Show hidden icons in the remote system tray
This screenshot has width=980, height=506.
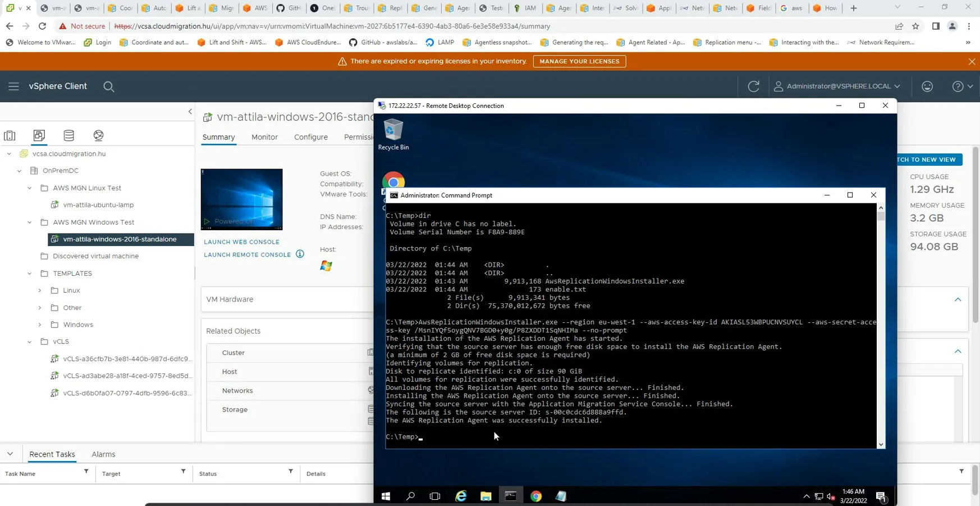coord(807,496)
